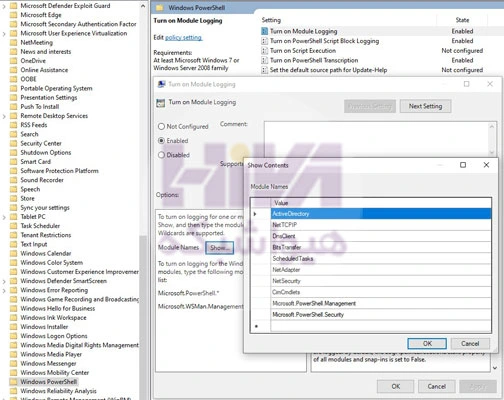504x400 pixels.
Task: Click the Windows PowerShell folder icon in tree
Action: tap(13, 382)
